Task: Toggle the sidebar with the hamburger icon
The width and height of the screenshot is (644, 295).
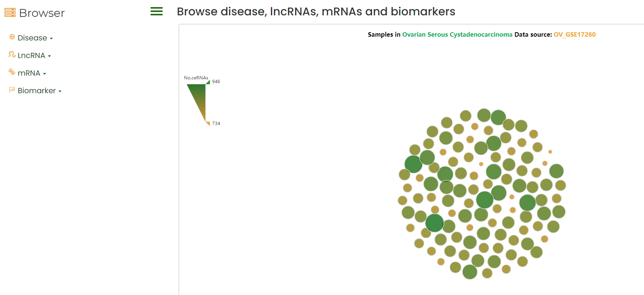Action: coord(157,12)
